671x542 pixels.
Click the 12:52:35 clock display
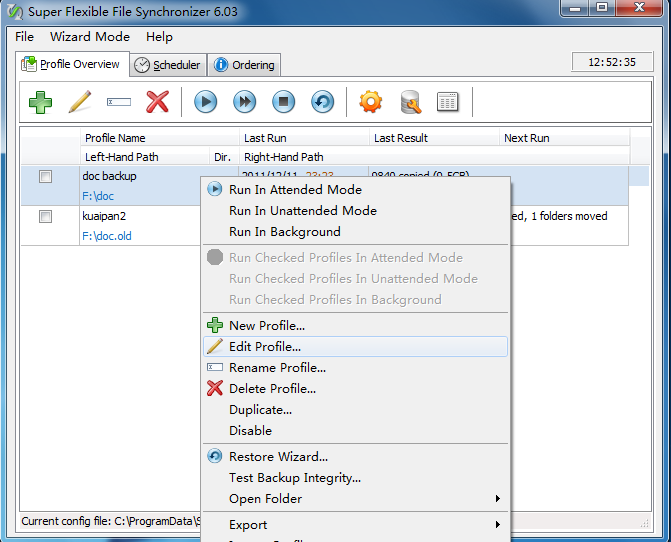(x=612, y=62)
